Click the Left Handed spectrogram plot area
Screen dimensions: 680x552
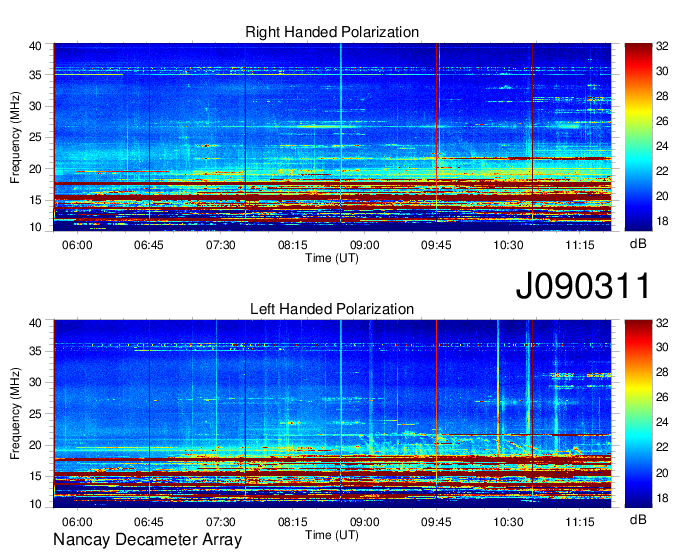point(332,414)
